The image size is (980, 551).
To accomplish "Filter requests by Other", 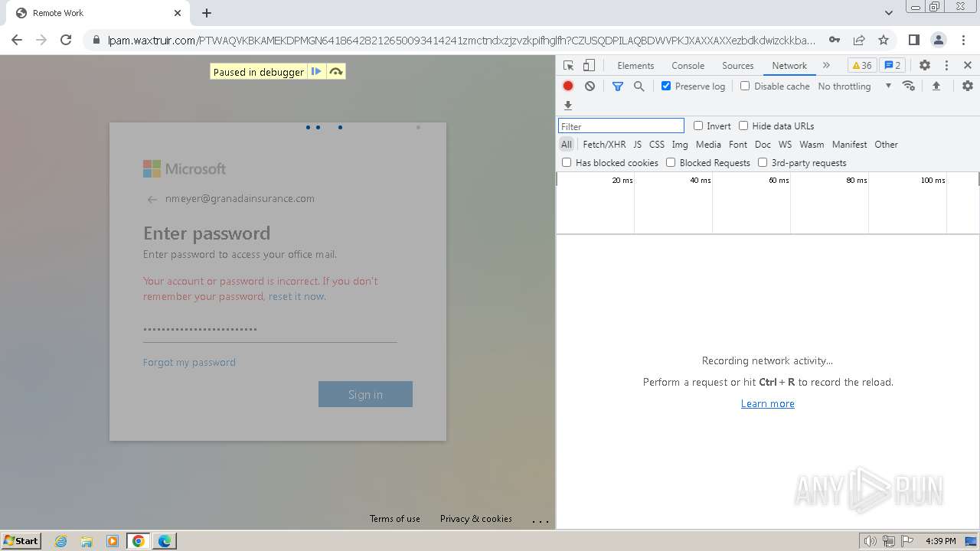I will pos(886,145).
